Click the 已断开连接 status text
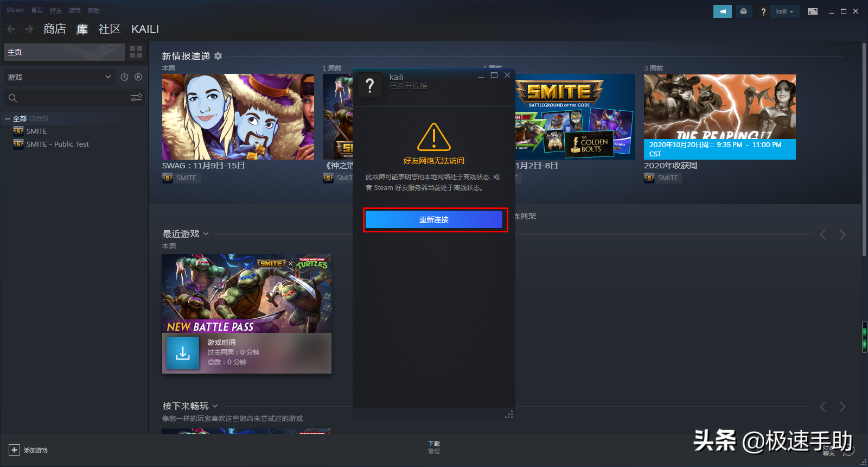 (x=409, y=86)
